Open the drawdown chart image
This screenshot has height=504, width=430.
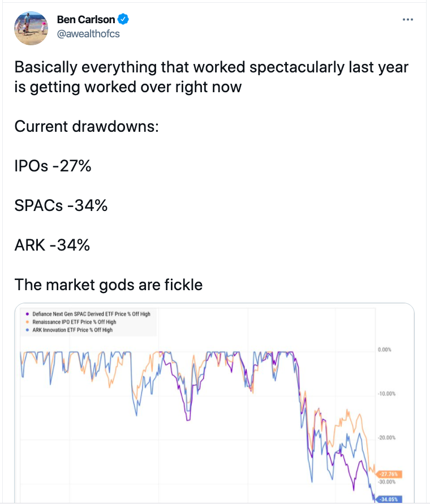tap(215, 413)
